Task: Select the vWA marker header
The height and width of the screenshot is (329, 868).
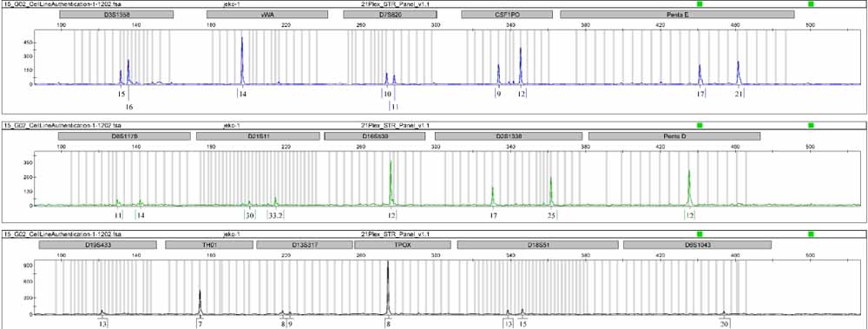Action: tap(267, 15)
